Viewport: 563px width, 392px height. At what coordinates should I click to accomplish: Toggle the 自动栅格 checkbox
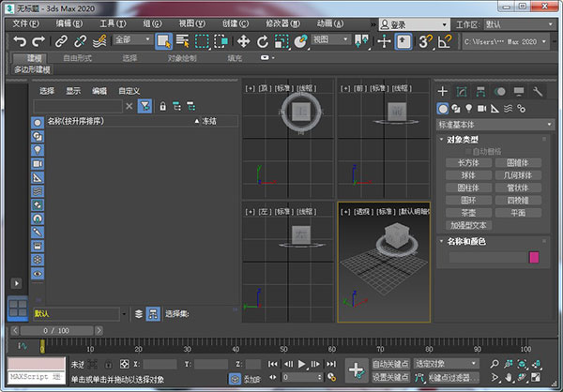click(x=467, y=150)
